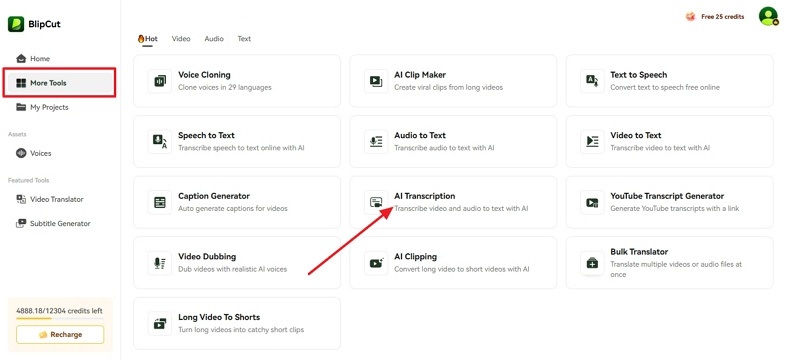Click the Text to Speech icon
The height and width of the screenshot is (360, 788).
pos(592,81)
